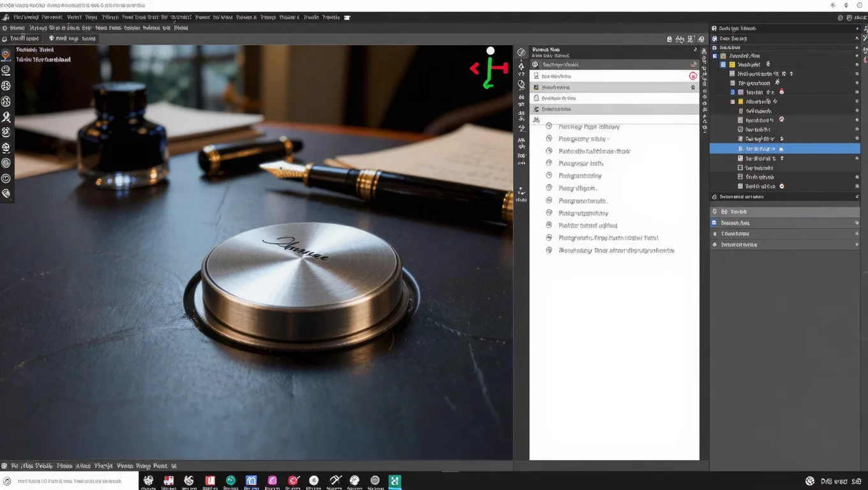This screenshot has height=490, width=868.
Task: Click the blue icon in the lower right panel
Action: pos(714,223)
